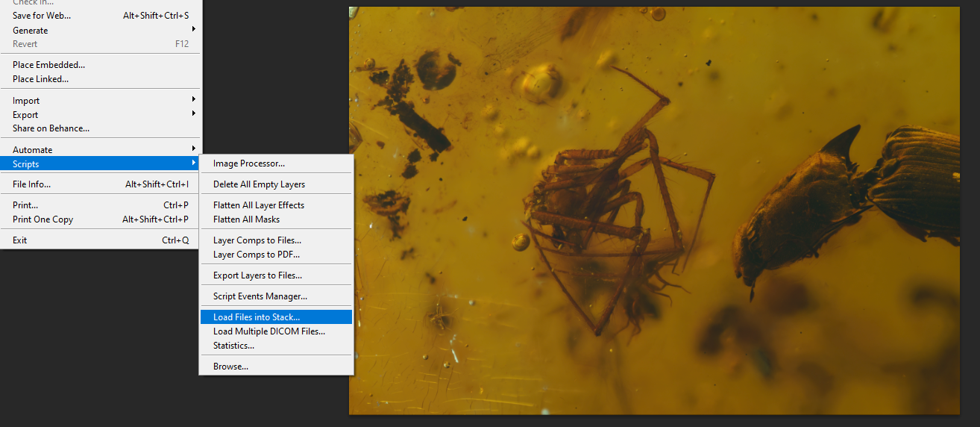Click Layer Comps to PDF
Image resolution: width=980 pixels, height=427 pixels.
(x=257, y=255)
